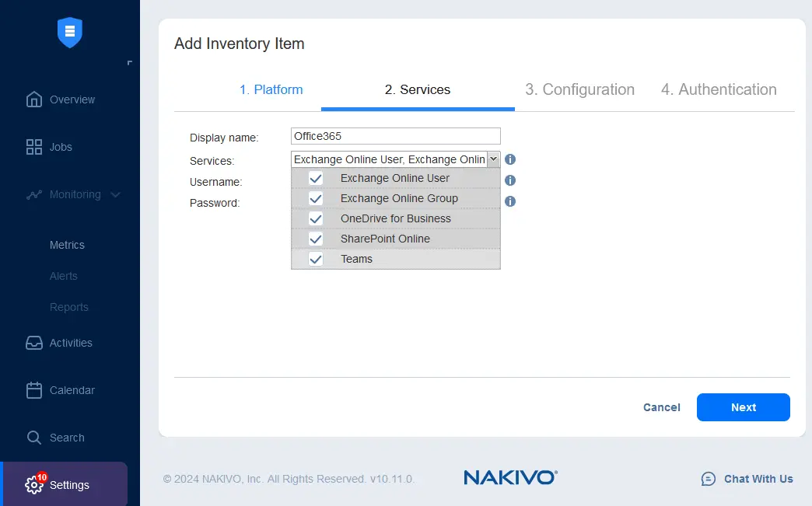Open Alerts submenu item
This screenshot has height=506, width=812.
(x=63, y=276)
